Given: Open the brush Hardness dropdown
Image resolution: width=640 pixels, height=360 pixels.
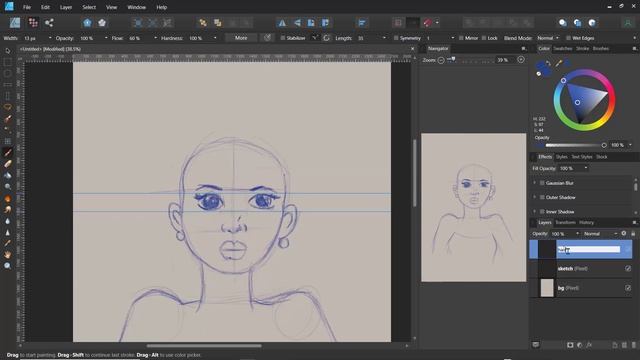Looking at the screenshot, I should (x=215, y=38).
